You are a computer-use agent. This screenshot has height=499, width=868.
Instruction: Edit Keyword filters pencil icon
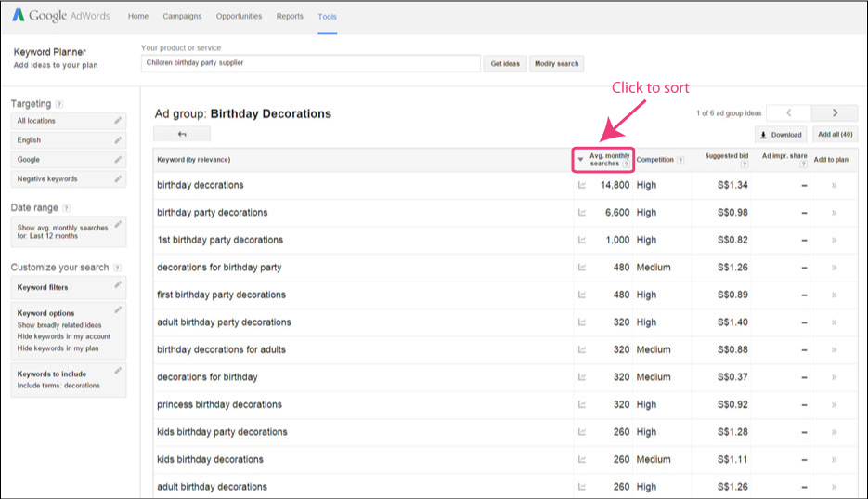[118, 284]
